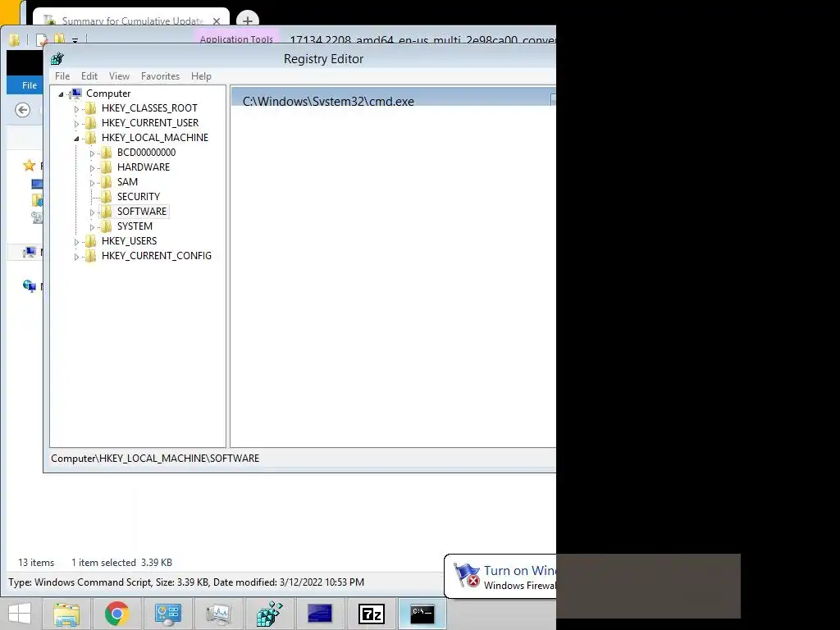Click the Computer icon in registry tree
The height and width of the screenshot is (630, 840).
(x=76, y=94)
